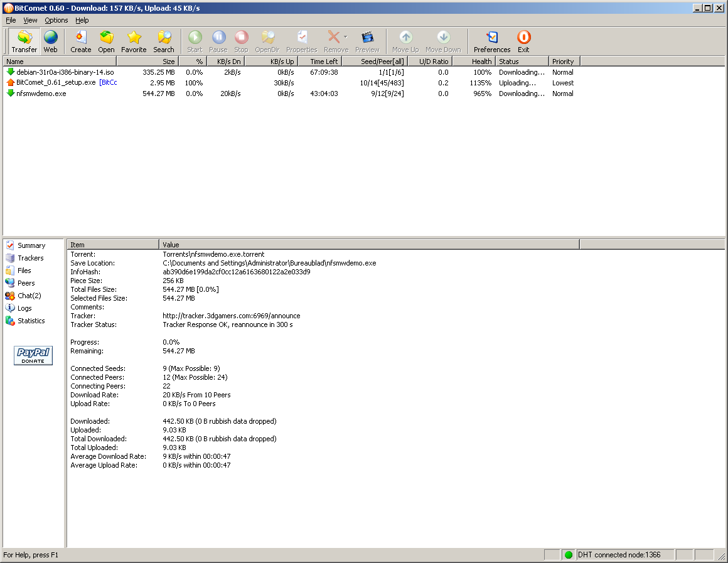Open the View menu
This screenshot has width=728, height=563.
(30, 21)
